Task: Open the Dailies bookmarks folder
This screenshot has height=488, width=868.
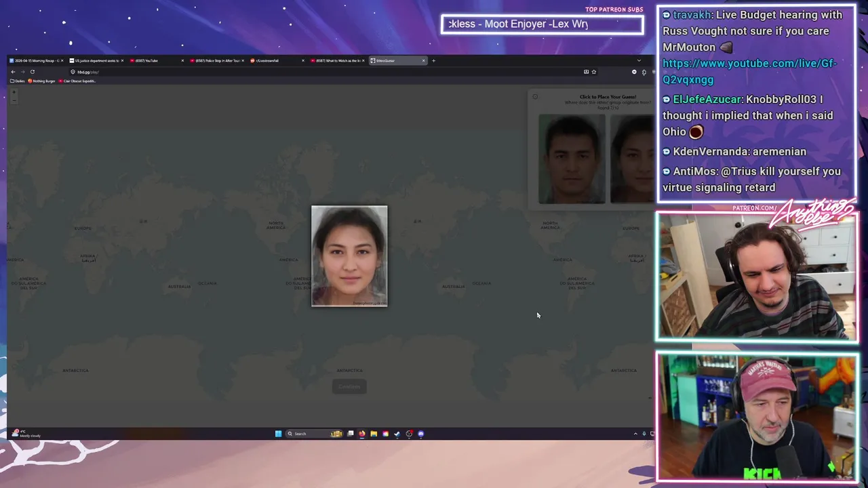Action: 18,81
